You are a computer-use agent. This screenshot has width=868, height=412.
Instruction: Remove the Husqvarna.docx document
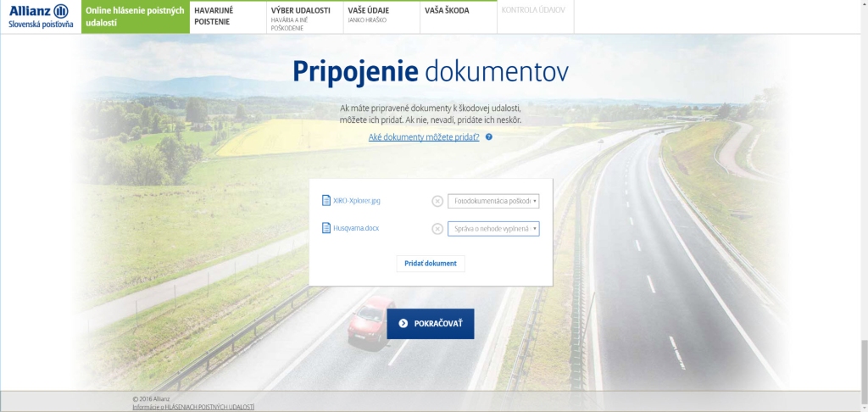[x=437, y=228]
